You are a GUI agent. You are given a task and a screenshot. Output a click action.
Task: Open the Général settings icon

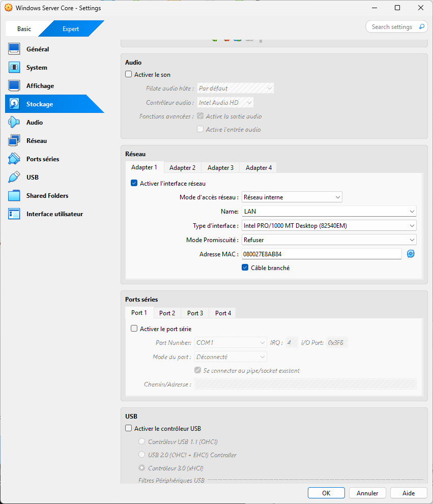(14, 49)
